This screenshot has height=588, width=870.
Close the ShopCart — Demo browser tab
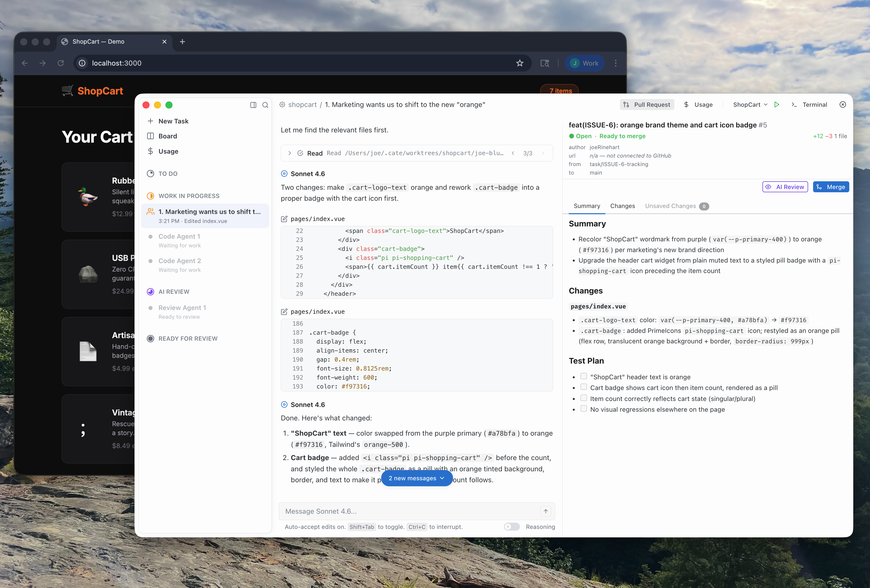point(164,41)
